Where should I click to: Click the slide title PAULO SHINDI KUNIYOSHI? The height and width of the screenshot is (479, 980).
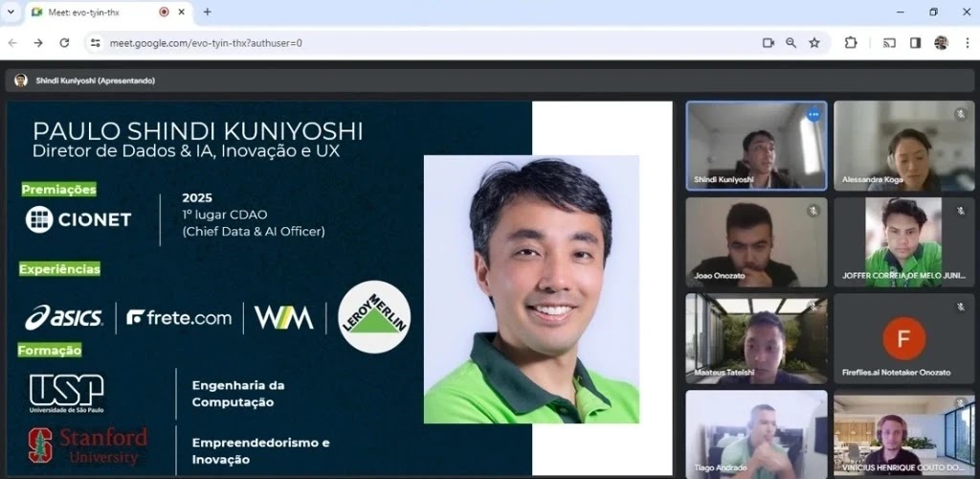pos(197,132)
